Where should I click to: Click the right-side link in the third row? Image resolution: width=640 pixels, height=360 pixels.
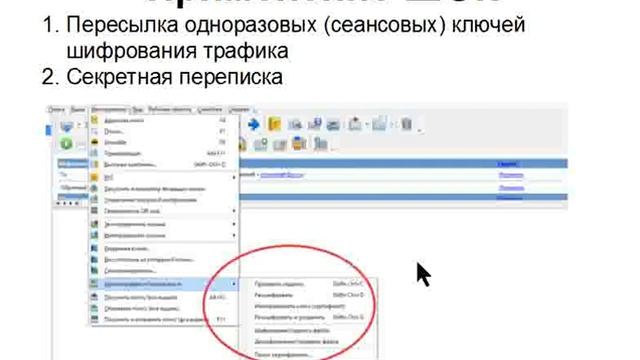coord(511,187)
